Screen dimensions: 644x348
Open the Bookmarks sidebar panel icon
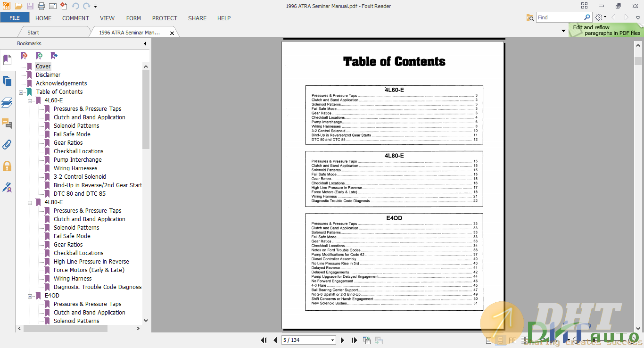7,60
